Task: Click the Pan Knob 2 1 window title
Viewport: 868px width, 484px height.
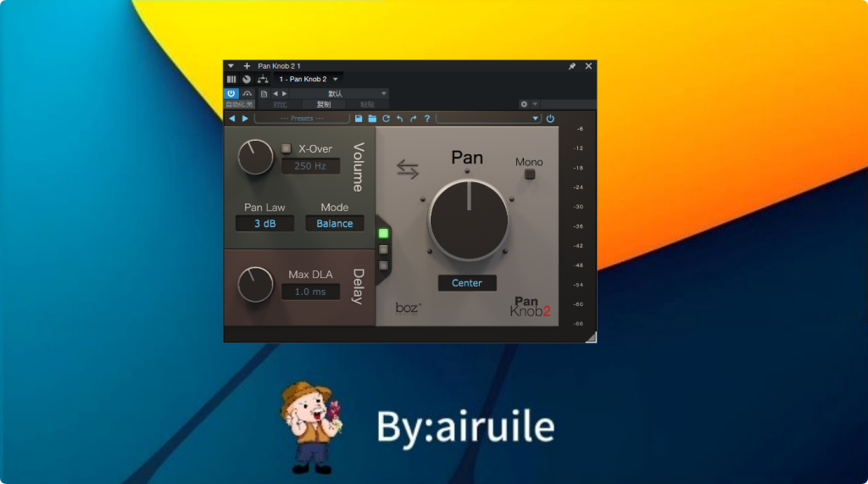Action: click(x=279, y=66)
